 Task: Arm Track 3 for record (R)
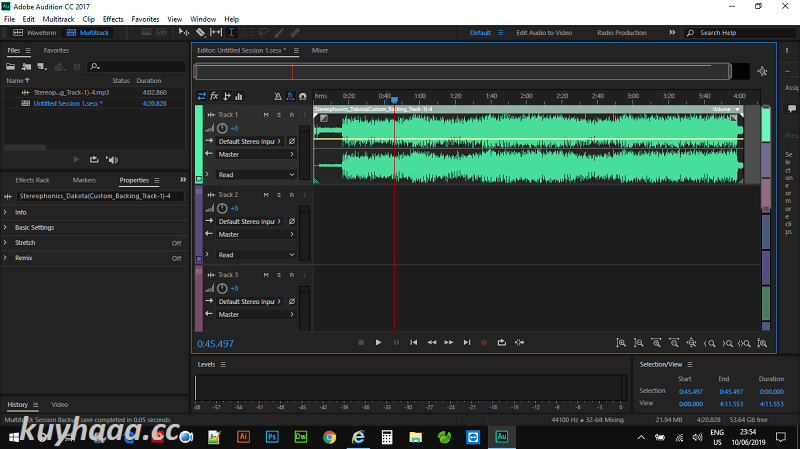click(292, 275)
